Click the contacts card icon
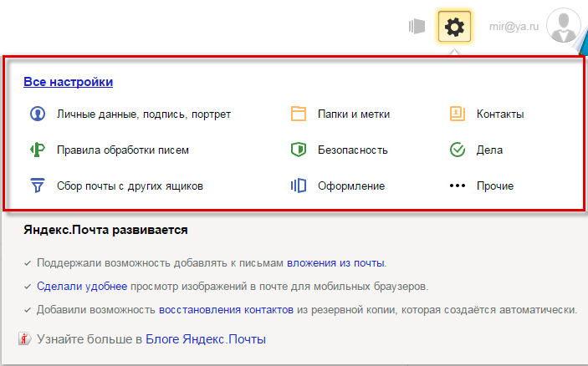Image resolution: width=588 pixels, height=366 pixels. (x=458, y=114)
